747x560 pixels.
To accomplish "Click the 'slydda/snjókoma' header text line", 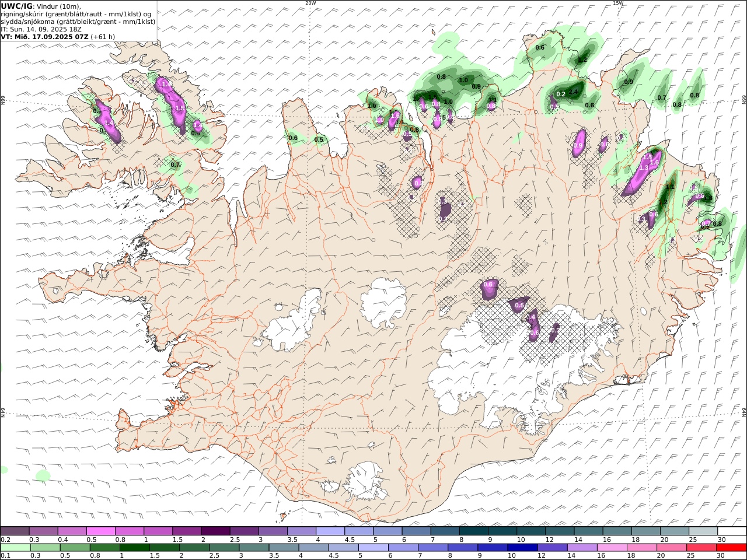I will click(78, 21).
